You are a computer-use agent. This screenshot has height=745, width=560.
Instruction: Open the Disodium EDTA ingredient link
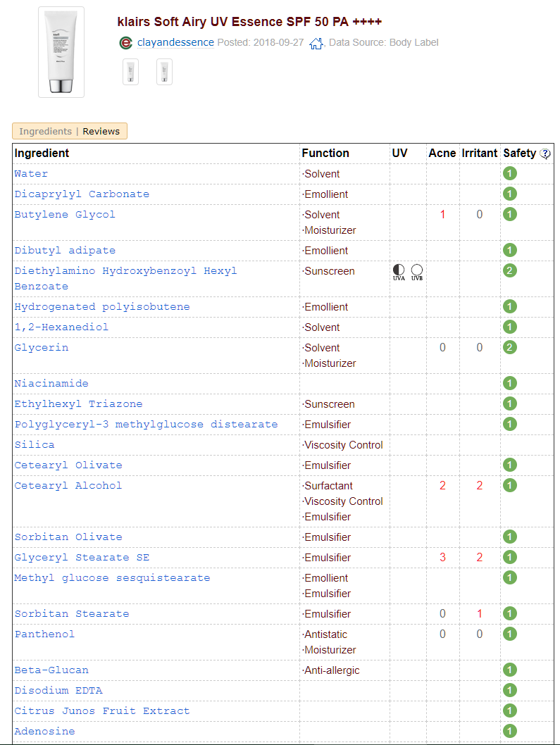coord(58,691)
